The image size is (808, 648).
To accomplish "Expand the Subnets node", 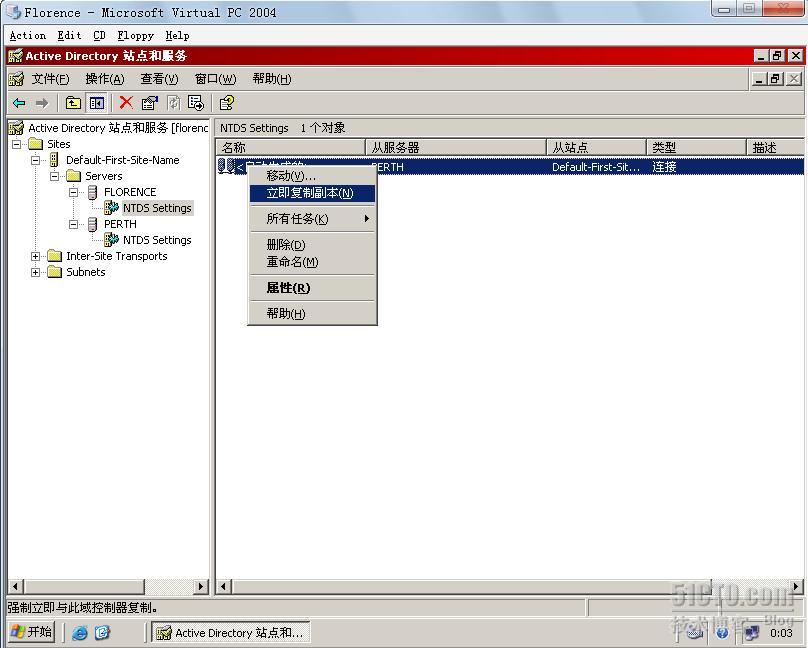I will [x=36, y=272].
